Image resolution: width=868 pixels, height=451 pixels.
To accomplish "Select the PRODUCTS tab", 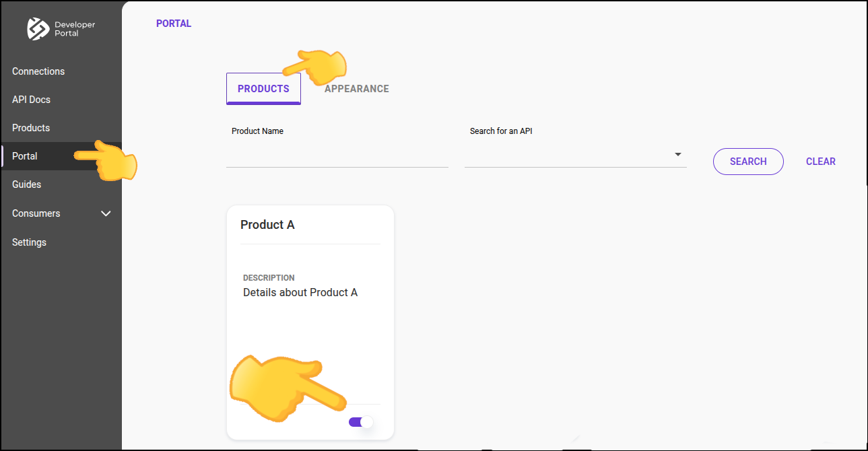I will (263, 88).
